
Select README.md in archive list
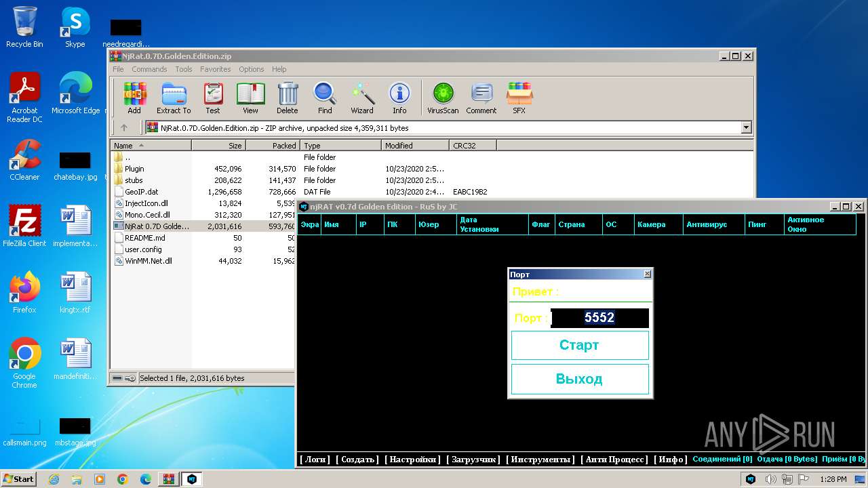coord(144,238)
